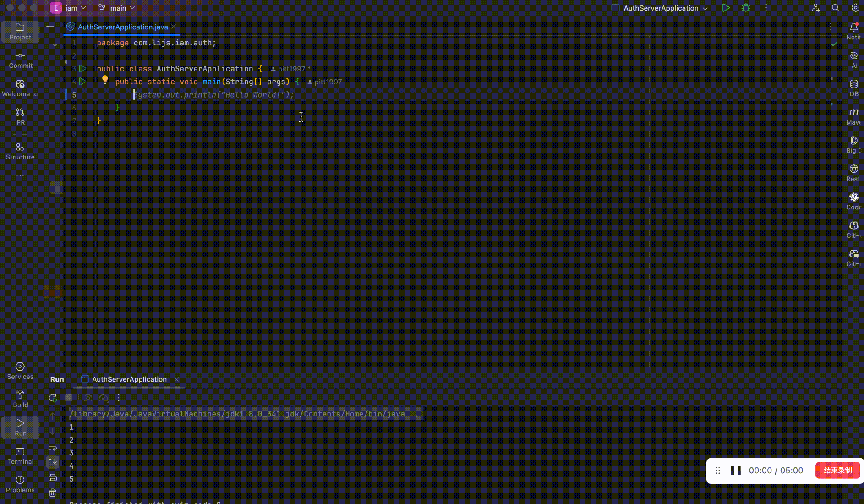The image size is (864, 504).
Task: Pause the screen recording
Action: point(736,471)
